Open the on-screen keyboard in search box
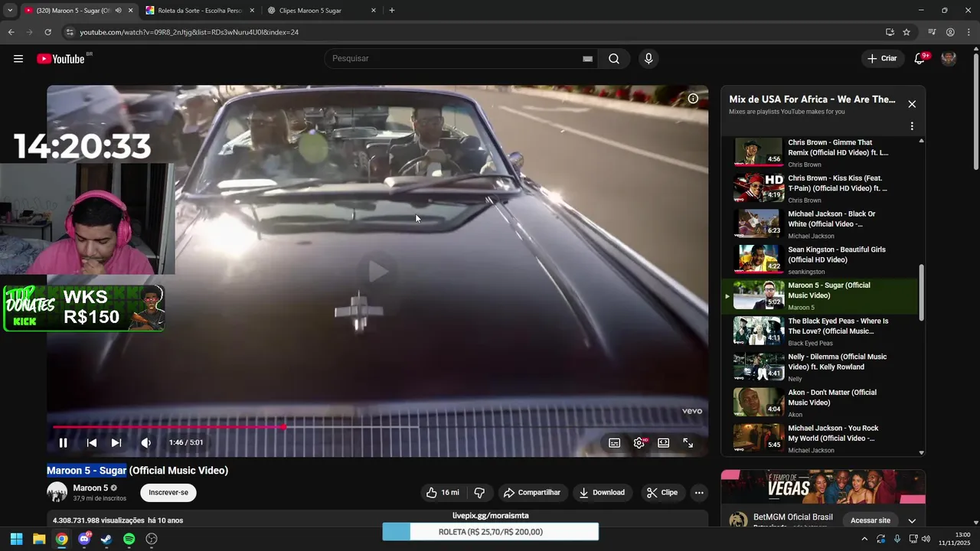 click(587, 59)
